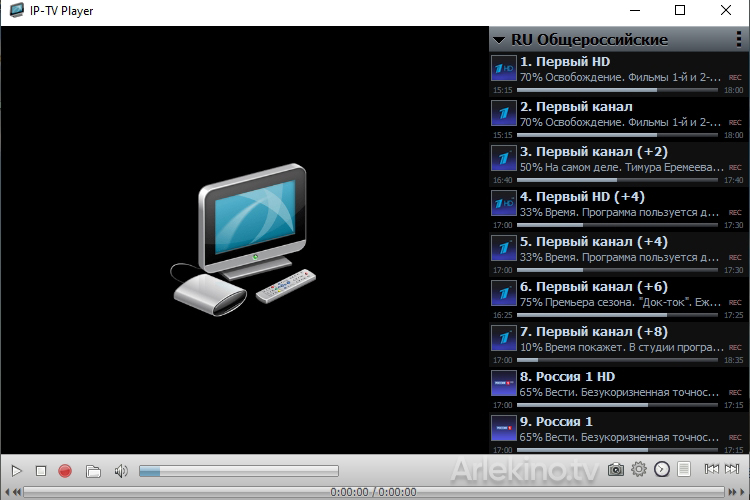Click REC on the 1. Первый HD row
The height and width of the screenshot is (500, 750).
pyautogui.click(x=735, y=78)
